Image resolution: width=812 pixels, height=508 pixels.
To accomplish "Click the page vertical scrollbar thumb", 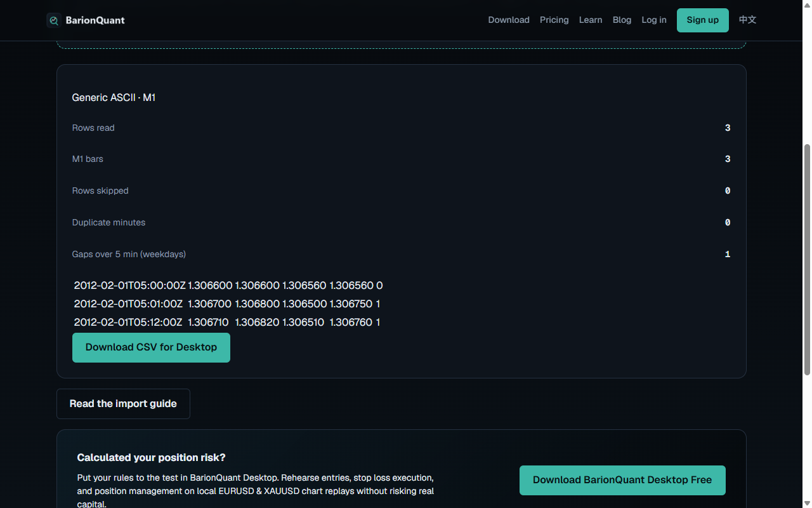I will point(807,259).
